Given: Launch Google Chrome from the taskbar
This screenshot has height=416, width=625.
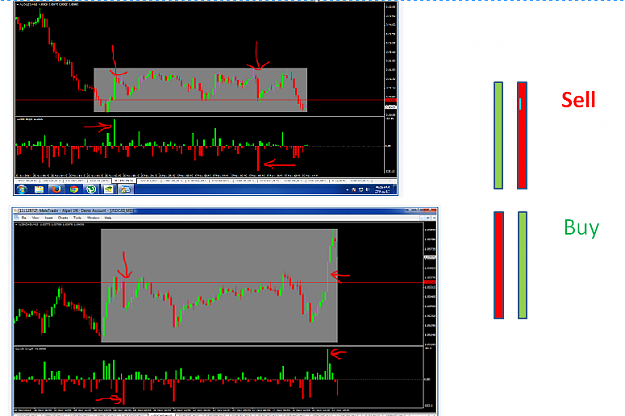Looking at the screenshot, I should (74, 189).
